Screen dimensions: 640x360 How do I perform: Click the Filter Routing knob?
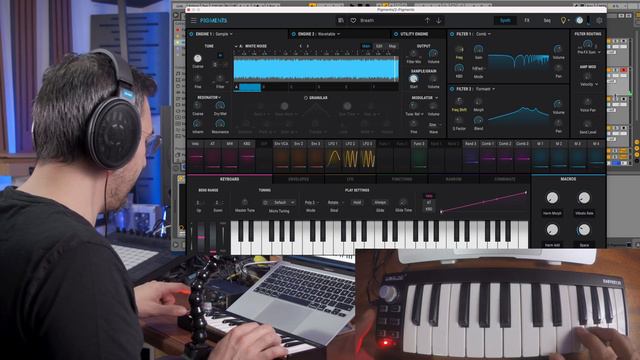[x=588, y=44]
